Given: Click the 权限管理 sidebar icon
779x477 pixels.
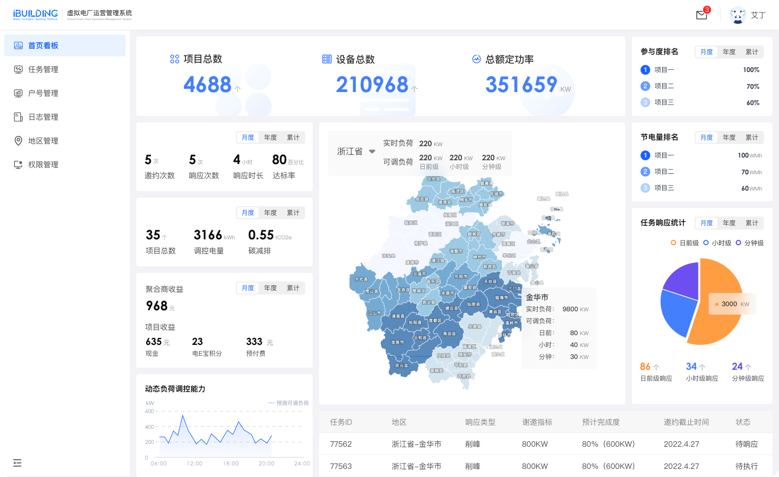Looking at the screenshot, I should (x=18, y=165).
